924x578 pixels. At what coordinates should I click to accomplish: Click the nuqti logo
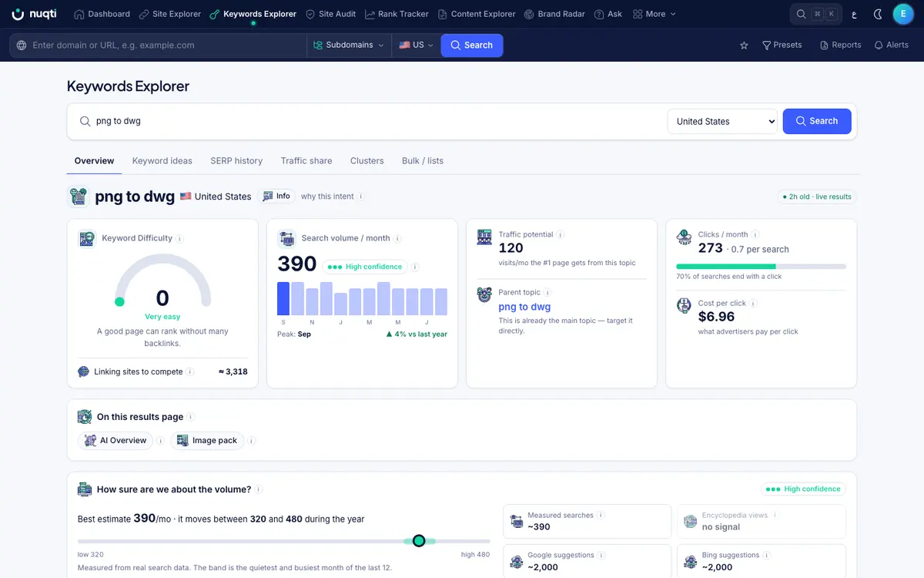coord(34,14)
